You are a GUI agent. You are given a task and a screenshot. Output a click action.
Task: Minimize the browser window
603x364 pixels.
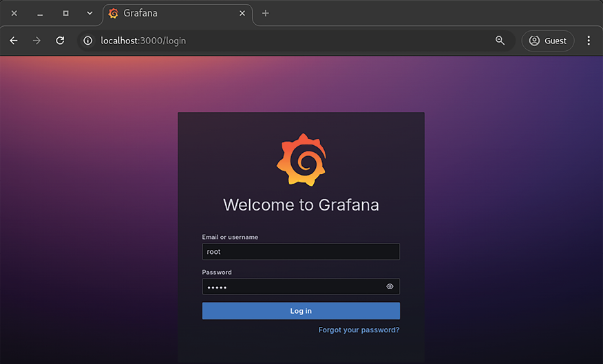point(40,13)
